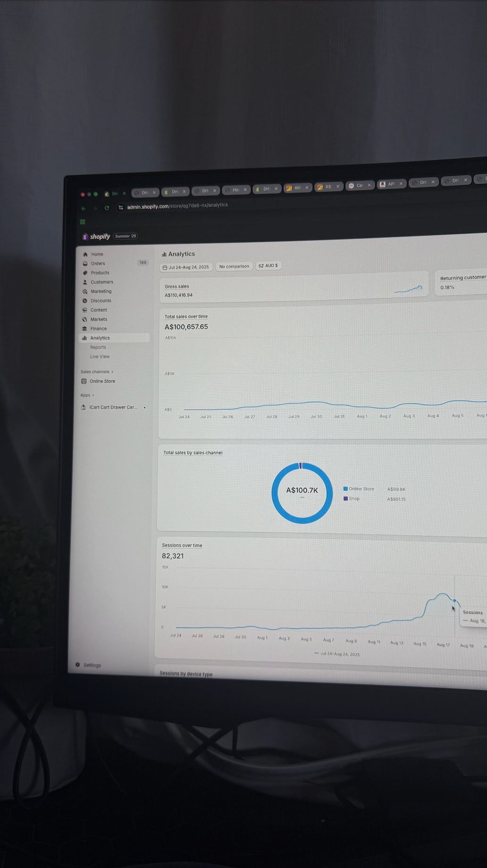Open Total sales by sales channel report
The height and width of the screenshot is (868, 487).
point(193,453)
